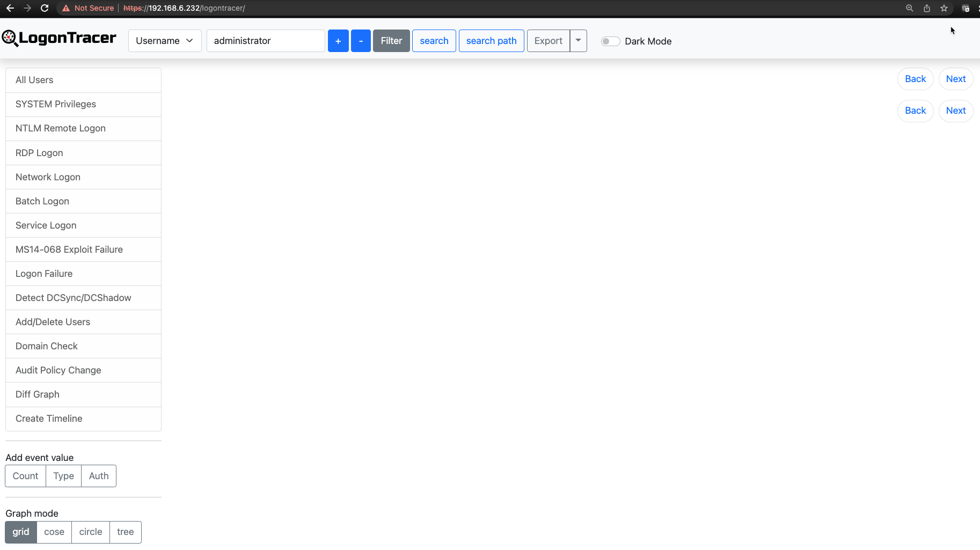The image size is (980, 550).
Task: Toggle Count event value
Action: (x=25, y=476)
